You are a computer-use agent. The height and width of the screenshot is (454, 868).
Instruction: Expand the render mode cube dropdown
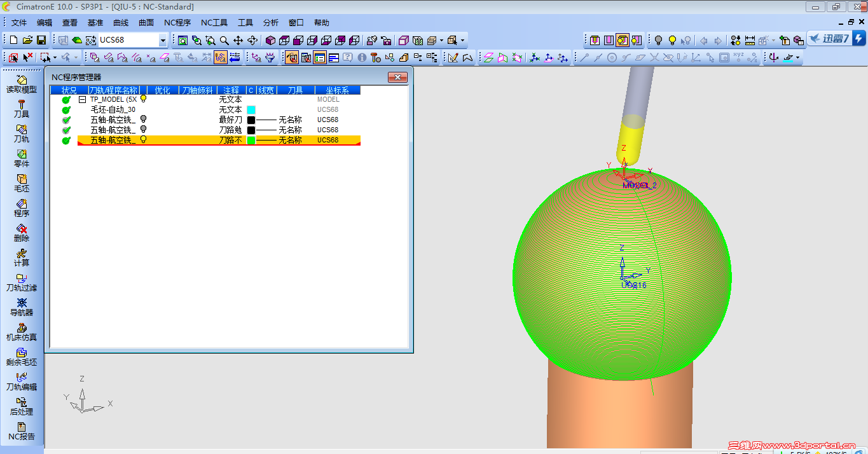coord(442,40)
